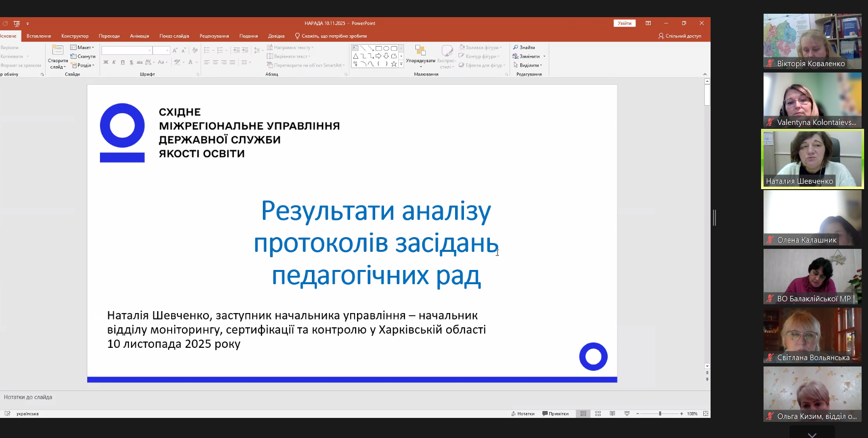This screenshot has width=868, height=438.
Task: Click the zoom slider in status bar
Action: [x=660, y=414]
